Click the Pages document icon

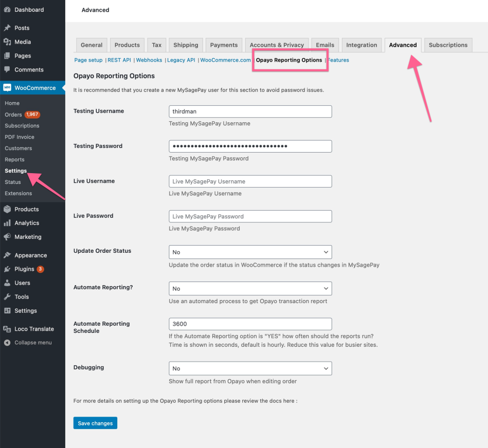(x=7, y=55)
